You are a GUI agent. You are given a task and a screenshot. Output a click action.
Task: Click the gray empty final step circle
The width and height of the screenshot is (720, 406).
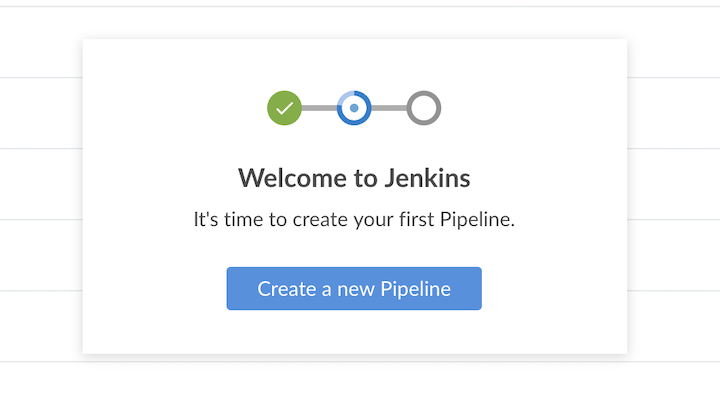[x=424, y=107]
